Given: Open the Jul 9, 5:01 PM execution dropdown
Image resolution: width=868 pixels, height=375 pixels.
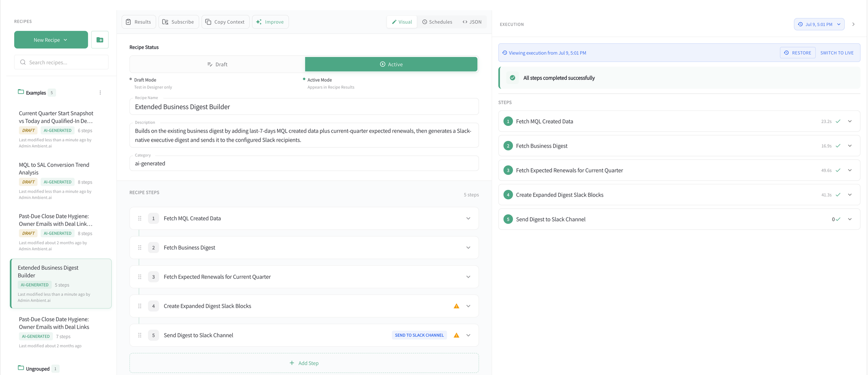Looking at the screenshot, I should [x=819, y=24].
